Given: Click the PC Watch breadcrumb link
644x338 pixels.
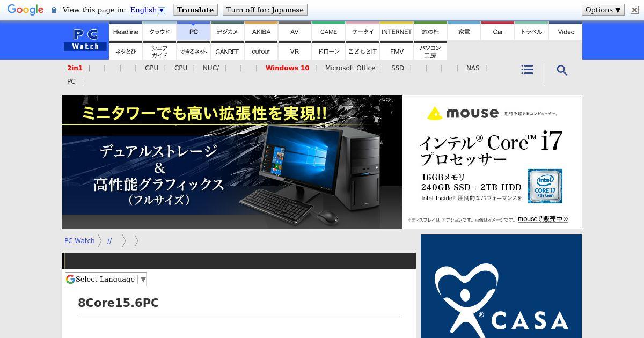Looking at the screenshot, I should pyautogui.click(x=79, y=240).
